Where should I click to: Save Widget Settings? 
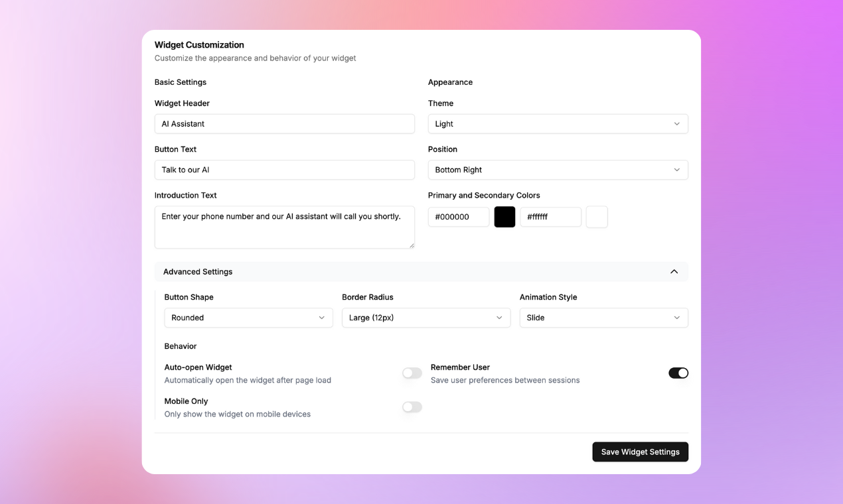tap(640, 452)
